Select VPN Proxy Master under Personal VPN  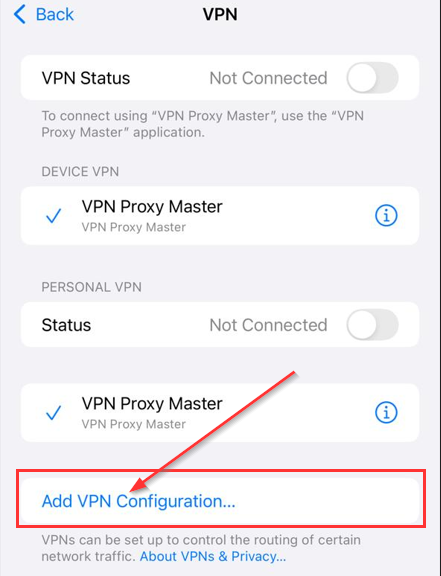(220, 413)
